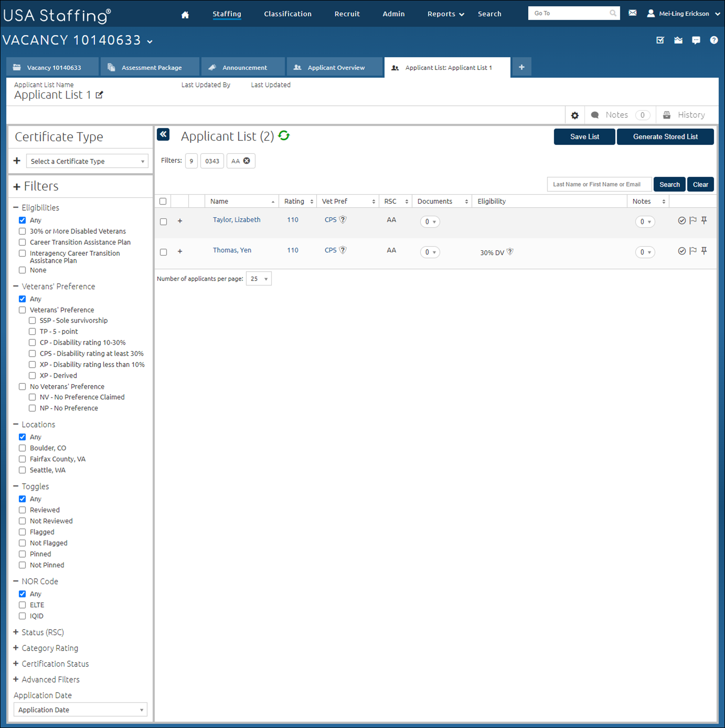Open applicant Taylor, Lizabeth link
The height and width of the screenshot is (728, 725).
point(237,220)
